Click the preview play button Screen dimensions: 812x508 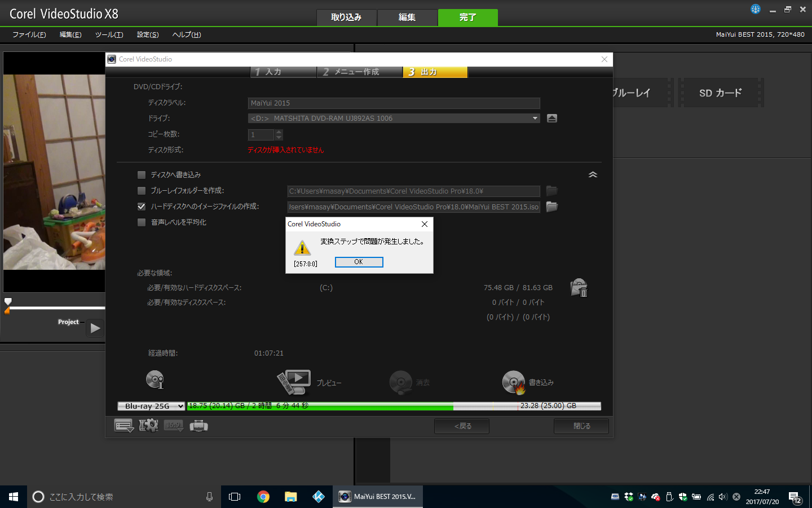pyautogui.click(x=95, y=328)
